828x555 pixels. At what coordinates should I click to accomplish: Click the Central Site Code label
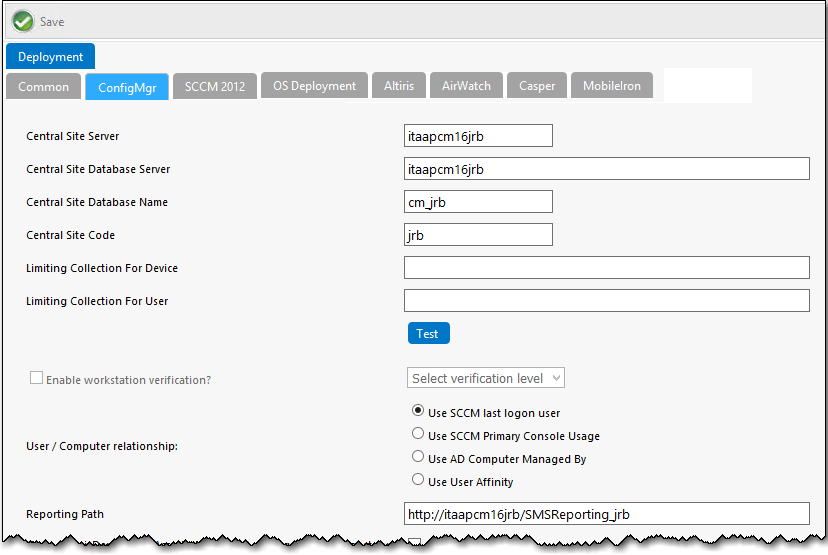click(x=70, y=235)
